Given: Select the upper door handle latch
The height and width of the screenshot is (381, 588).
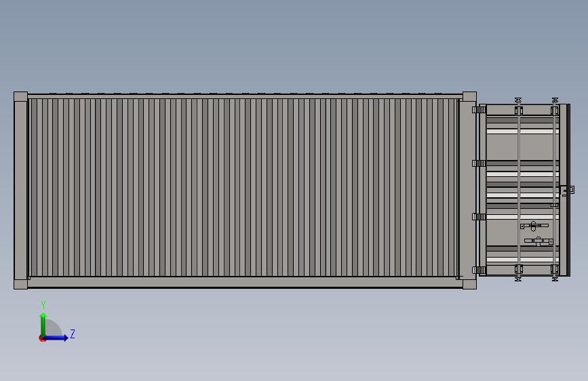Looking at the screenshot, I should 534,226.
